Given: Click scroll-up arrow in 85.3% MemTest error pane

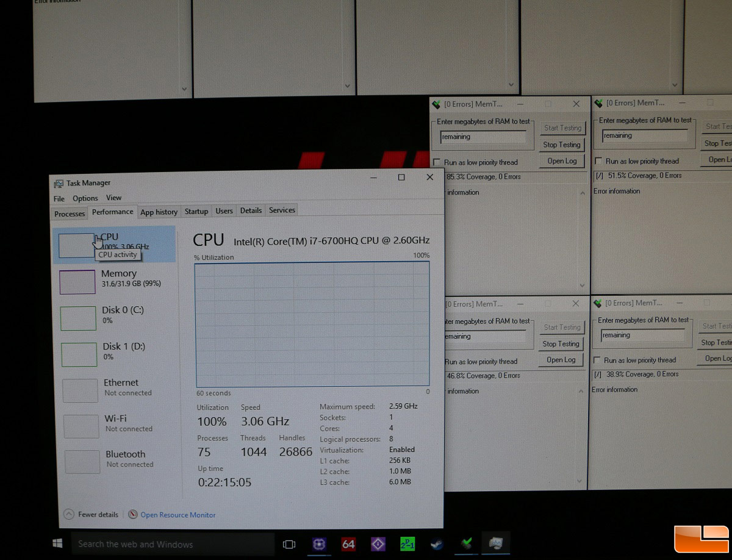Looking at the screenshot, I should click(x=582, y=193).
